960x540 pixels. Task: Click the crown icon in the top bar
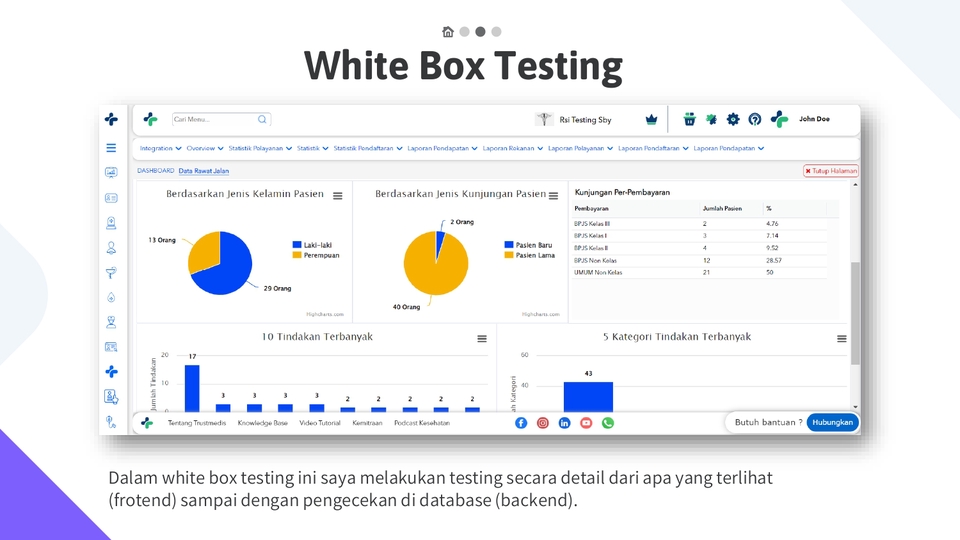[x=652, y=120]
